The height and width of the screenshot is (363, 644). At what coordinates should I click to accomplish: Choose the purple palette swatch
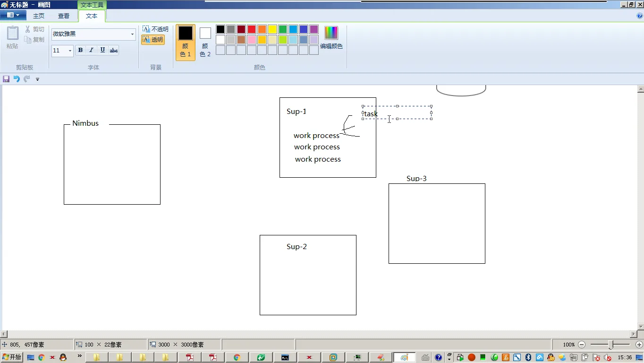pyautogui.click(x=314, y=29)
